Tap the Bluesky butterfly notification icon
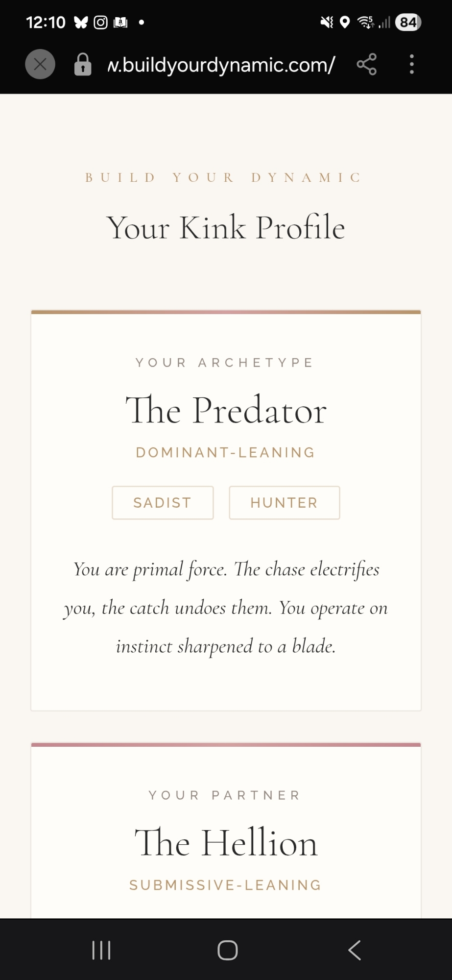This screenshot has width=452, height=980. click(81, 23)
